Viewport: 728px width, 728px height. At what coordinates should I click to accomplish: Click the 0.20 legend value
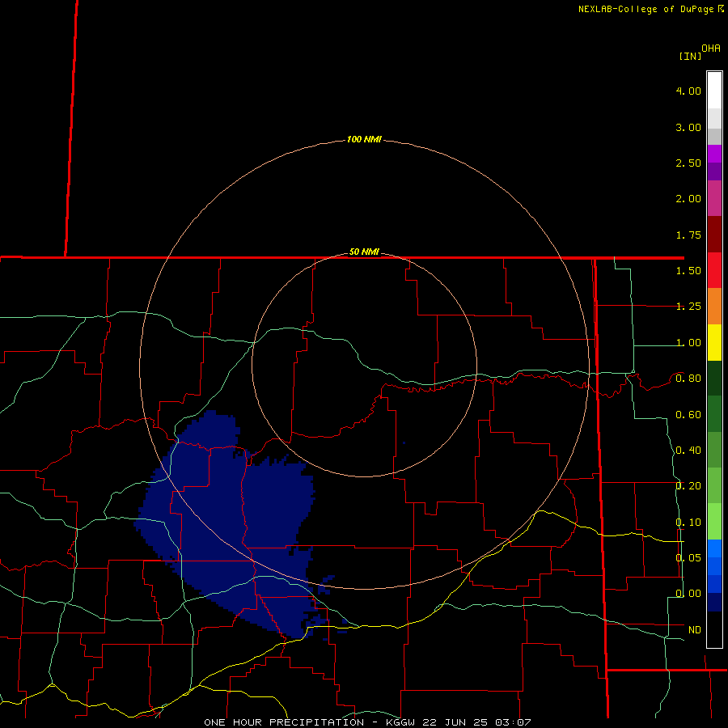(x=688, y=486)
